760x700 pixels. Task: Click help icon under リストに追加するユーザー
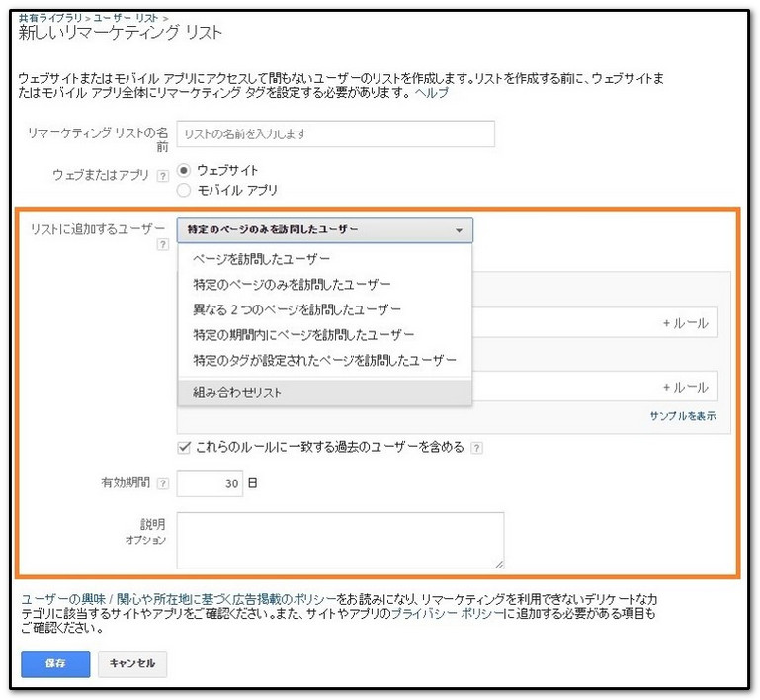(x=163, y=245)
